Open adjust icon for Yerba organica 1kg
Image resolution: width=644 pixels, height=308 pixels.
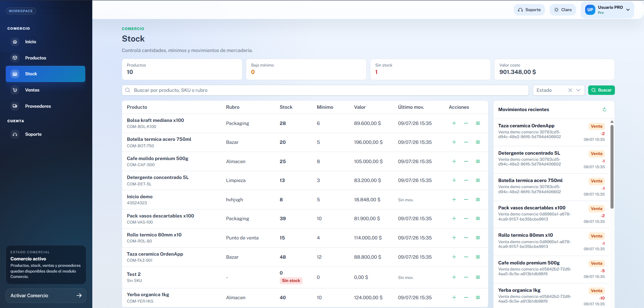point(478,298)
